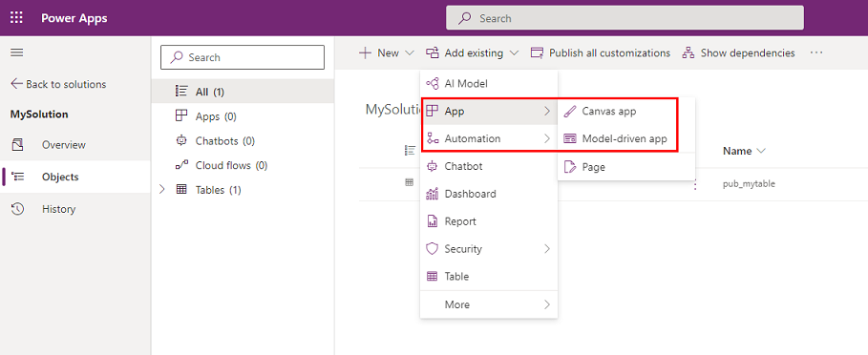Image resolution: width=868 pixels, height=355 pixels.
Task: Click the Model-driven app icon
Action: coord(570,138)
